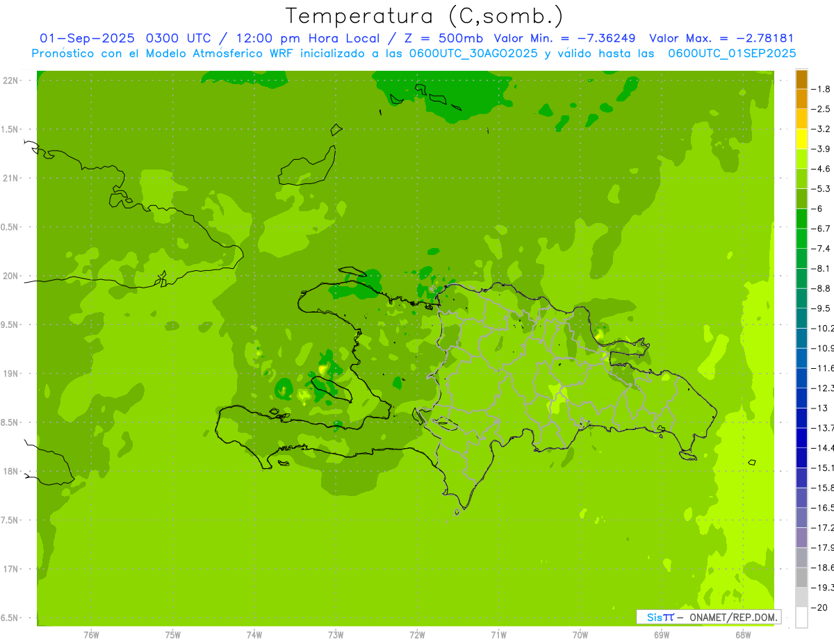The image size is (834, 644).
Task: Click the "19N" latitude label
Action: point(10,374)
